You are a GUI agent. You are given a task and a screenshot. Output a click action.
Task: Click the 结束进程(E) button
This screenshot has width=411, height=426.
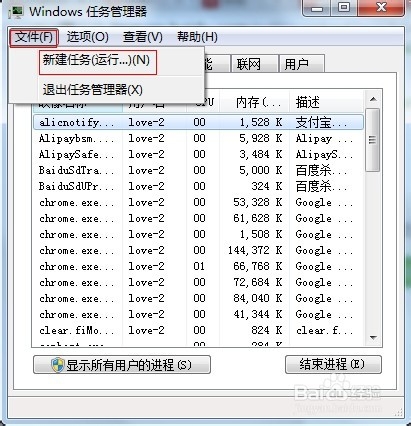tap(333, 364)
